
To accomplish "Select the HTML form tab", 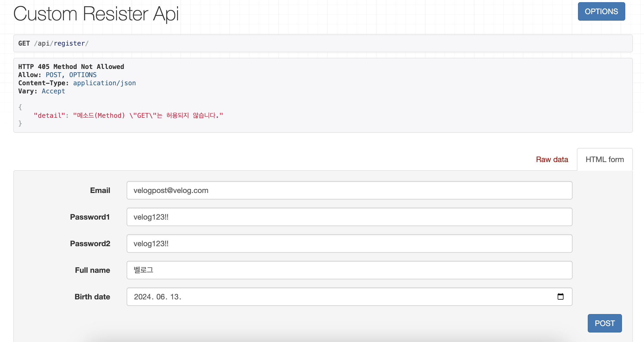I will point(604,159).
